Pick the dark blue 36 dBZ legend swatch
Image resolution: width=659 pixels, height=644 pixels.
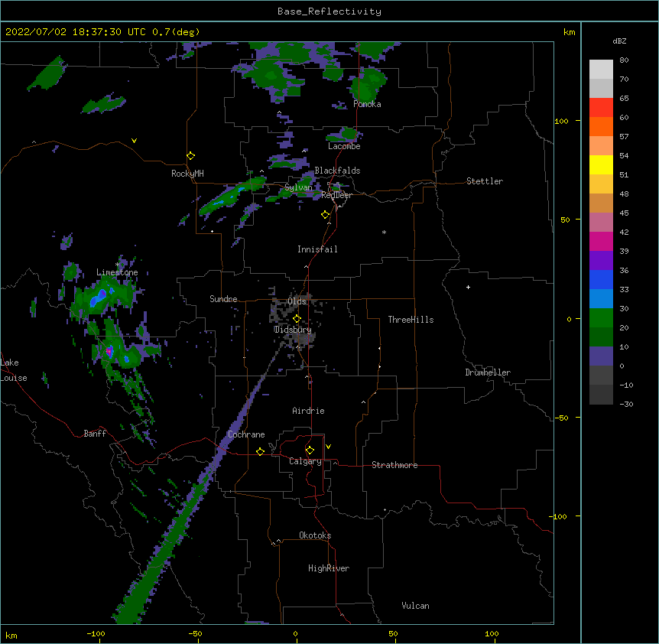[601, 279]
